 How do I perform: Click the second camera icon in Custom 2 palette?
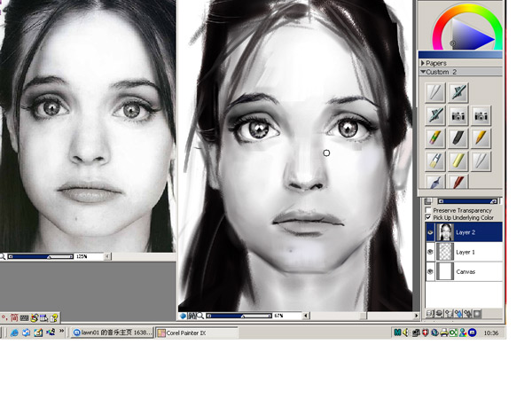(481, 115)
